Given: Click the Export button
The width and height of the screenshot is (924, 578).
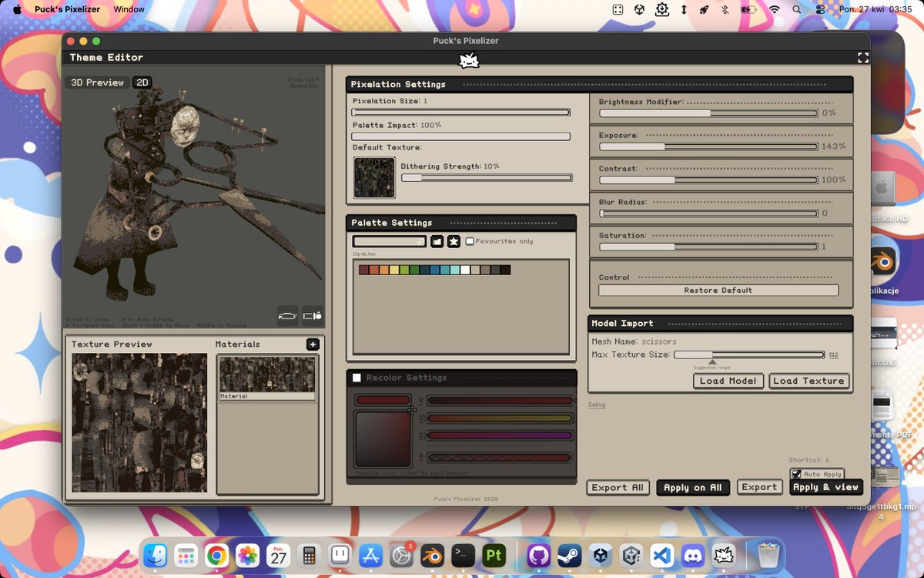Looking at the screenshot, I should pyautogui.click(x=759, y=487).
